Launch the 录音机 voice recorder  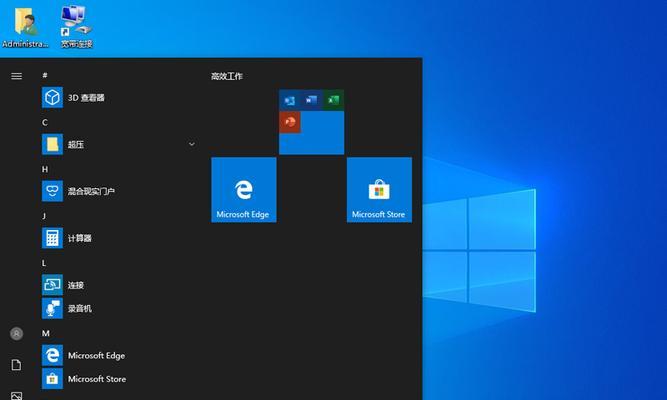[x=119, y=309]
